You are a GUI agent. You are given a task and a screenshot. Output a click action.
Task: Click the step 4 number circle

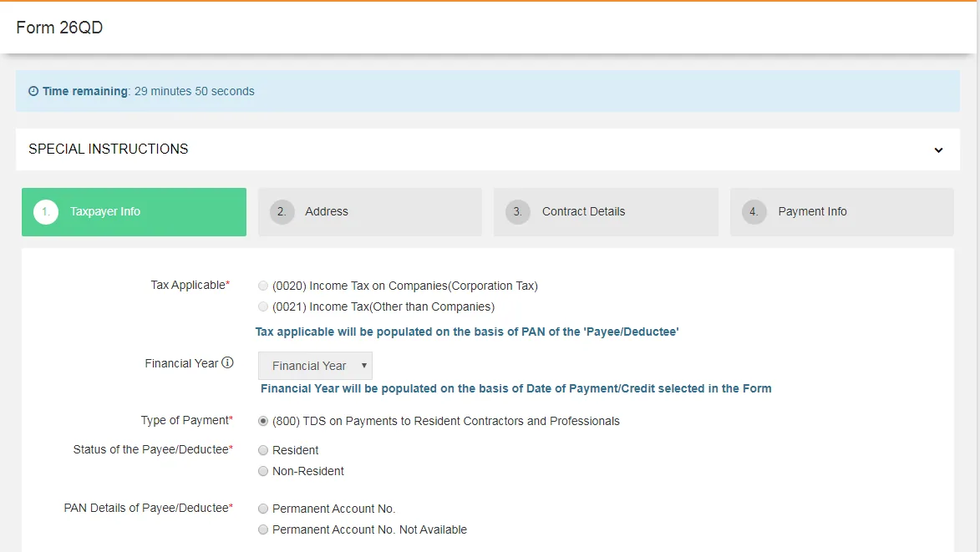pos(754,211)
